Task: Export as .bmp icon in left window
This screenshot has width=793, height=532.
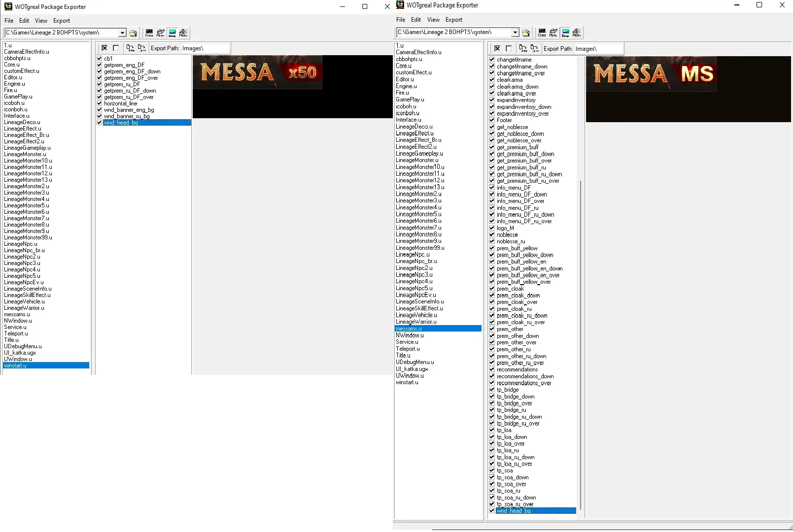Action: [130, 48]
